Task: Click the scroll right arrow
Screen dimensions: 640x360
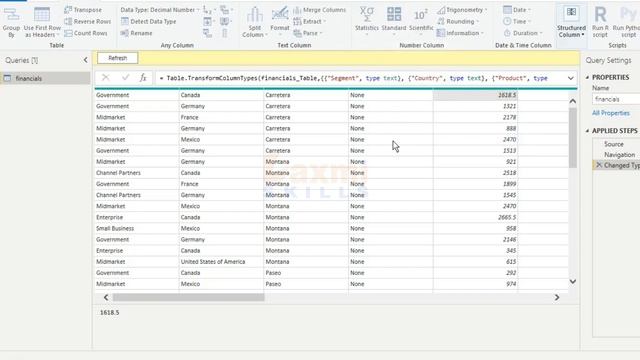Action: click(557, 298)
